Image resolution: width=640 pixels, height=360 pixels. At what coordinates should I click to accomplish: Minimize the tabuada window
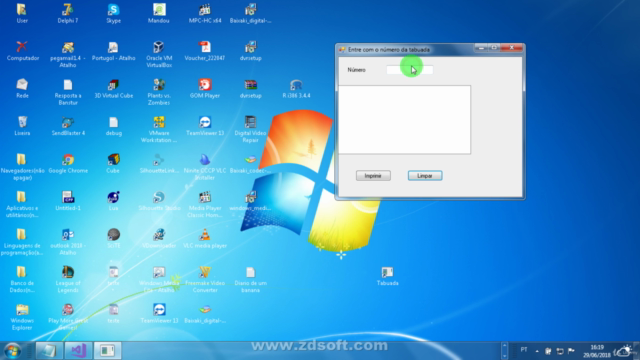pos(481,48)
